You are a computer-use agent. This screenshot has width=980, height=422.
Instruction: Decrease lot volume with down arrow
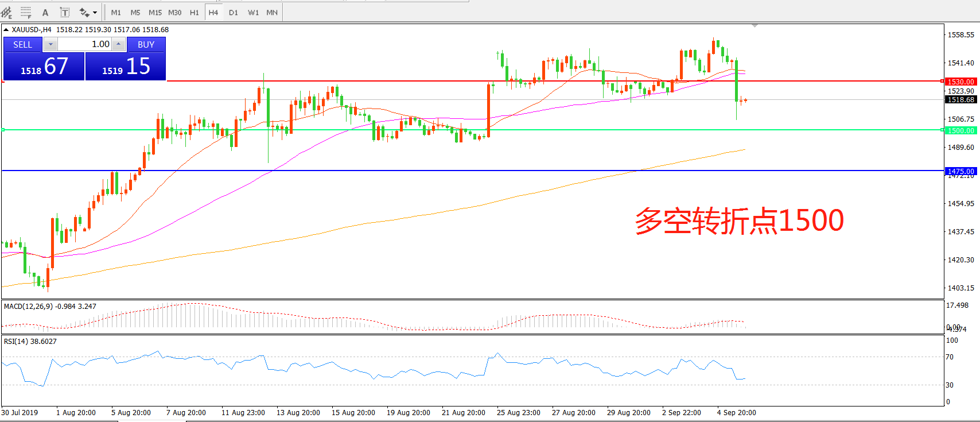(x=50, y=44)
